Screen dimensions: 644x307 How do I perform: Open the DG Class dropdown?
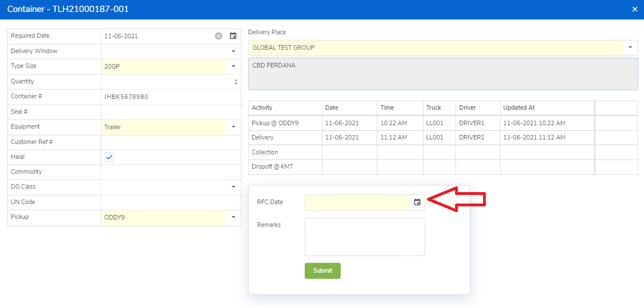(233, 187)
